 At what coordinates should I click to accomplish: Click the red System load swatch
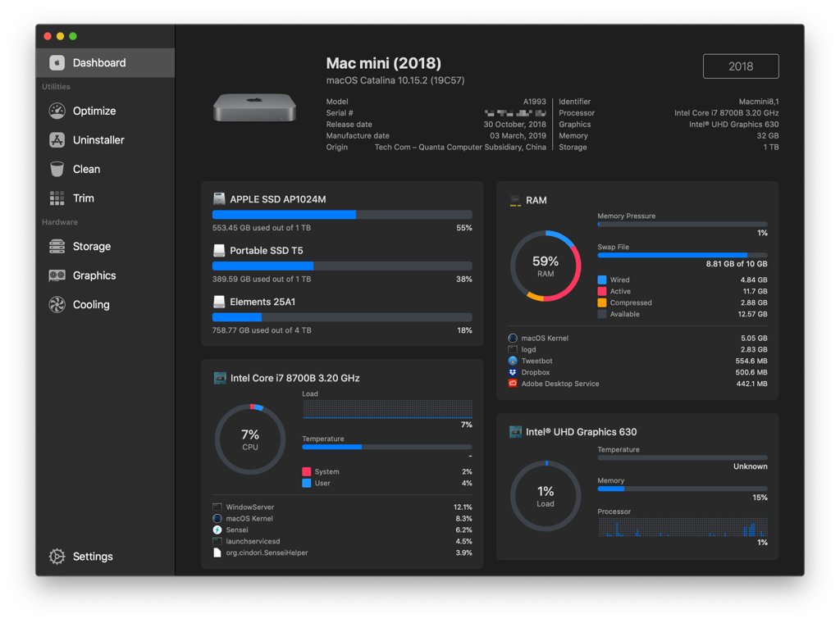pos(307,471)
